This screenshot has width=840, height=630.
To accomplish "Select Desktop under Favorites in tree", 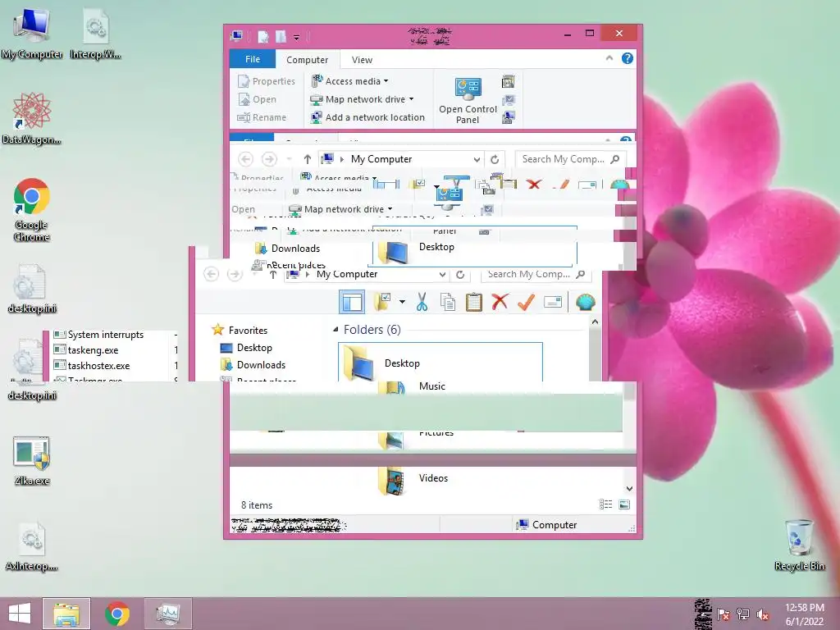I will 246,348.
